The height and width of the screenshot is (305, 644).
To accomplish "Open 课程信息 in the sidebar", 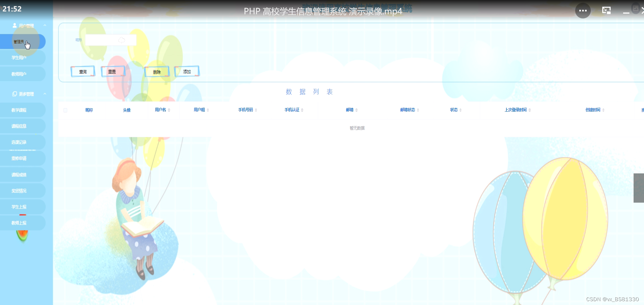I will pos(23,126).
